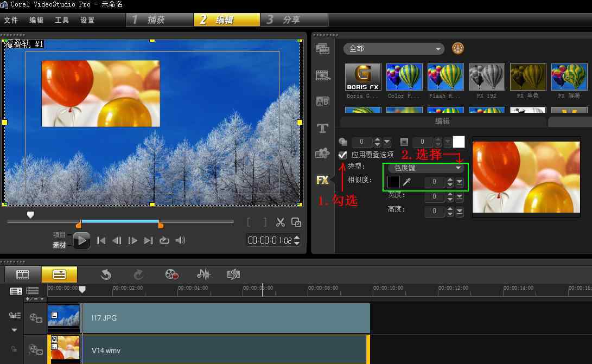This screenshot has height=364, width=592.
Task: Expand the track toggle arrow below ripple lock
Action: (14, 330)
